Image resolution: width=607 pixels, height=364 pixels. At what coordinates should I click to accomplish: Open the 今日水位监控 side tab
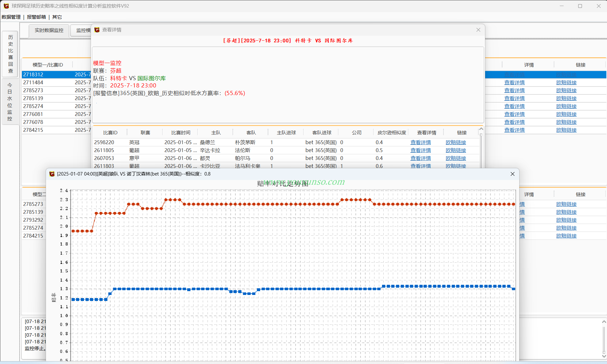10,102
